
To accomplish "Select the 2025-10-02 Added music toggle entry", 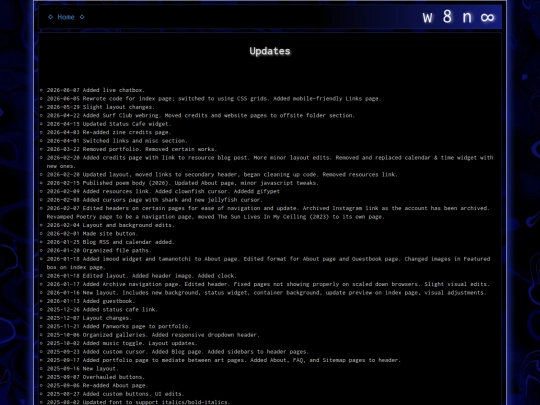I will (x=122, y=343).
